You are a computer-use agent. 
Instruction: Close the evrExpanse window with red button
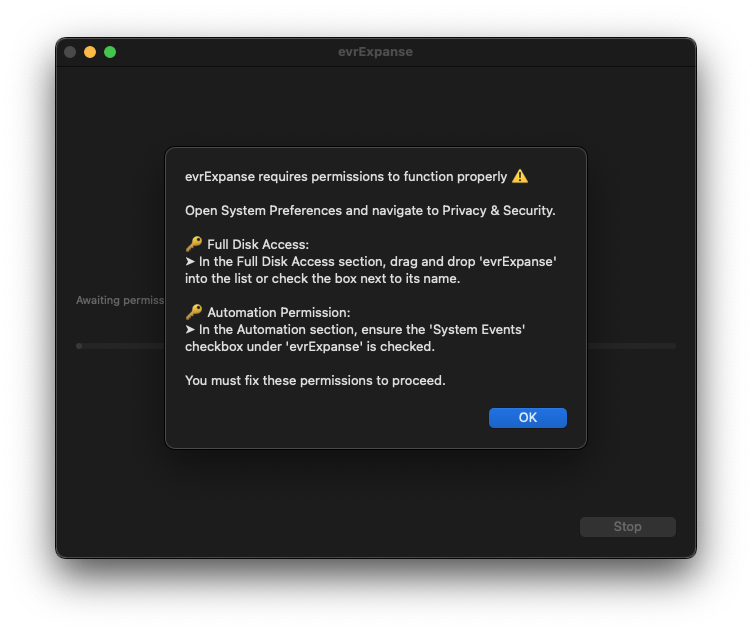click(x=70, y=52)
